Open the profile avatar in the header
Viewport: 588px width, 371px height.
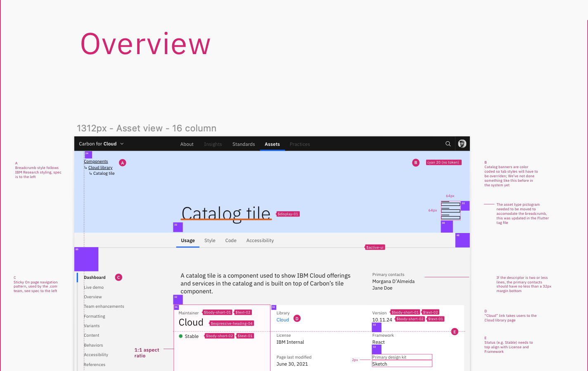point(462,144)
